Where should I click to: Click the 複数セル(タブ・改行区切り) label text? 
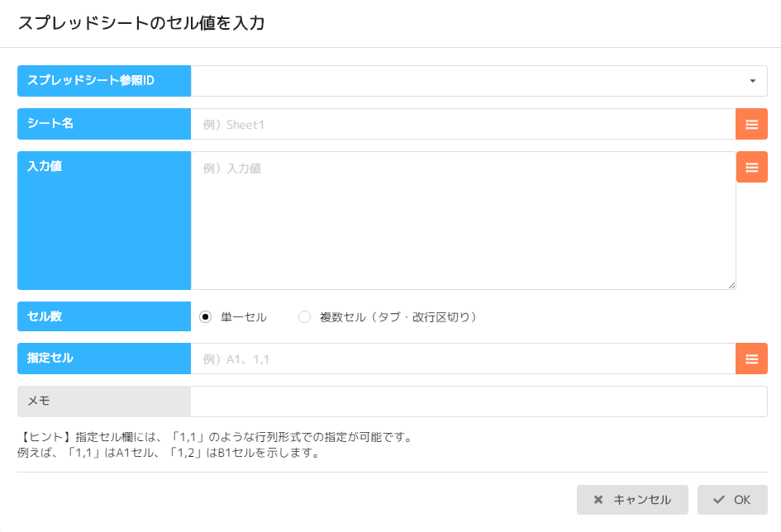pos(398,316)
